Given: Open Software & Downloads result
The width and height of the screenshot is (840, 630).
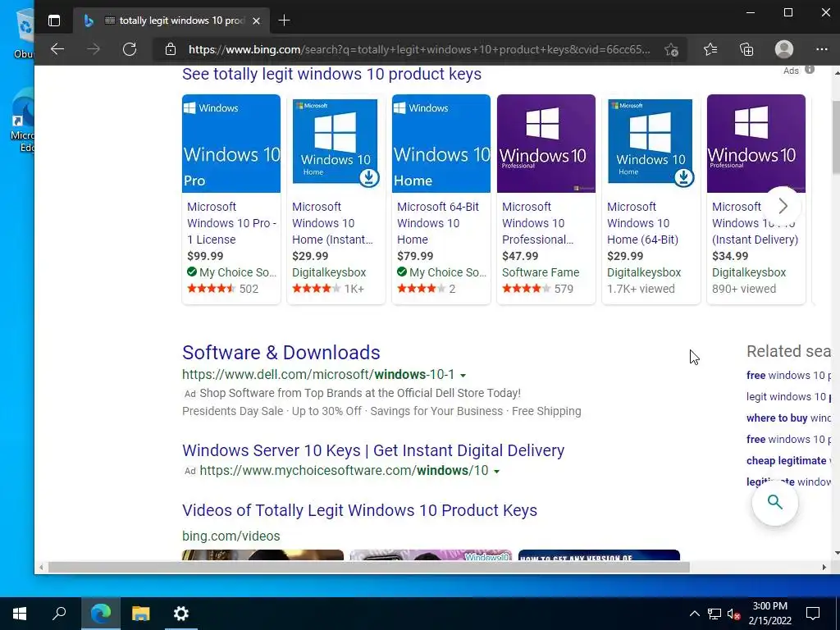Looking at the screenshot, I should click(281, 353).
